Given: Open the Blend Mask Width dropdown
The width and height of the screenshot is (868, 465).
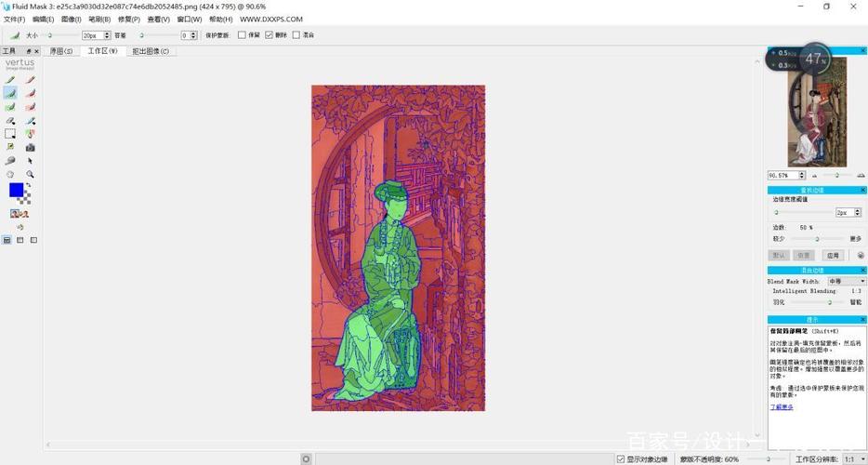Looking at the screenshot, I should point(844,281).
